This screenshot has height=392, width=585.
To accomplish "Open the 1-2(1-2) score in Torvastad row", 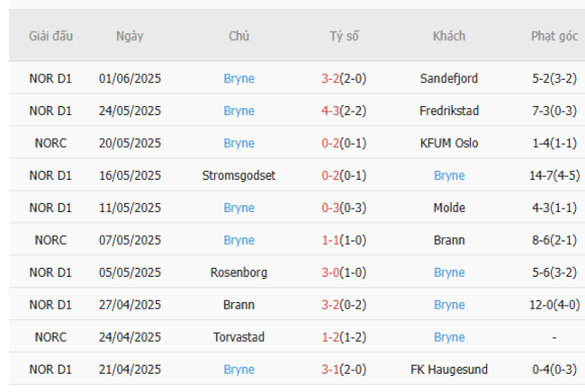I will (343, 337).
